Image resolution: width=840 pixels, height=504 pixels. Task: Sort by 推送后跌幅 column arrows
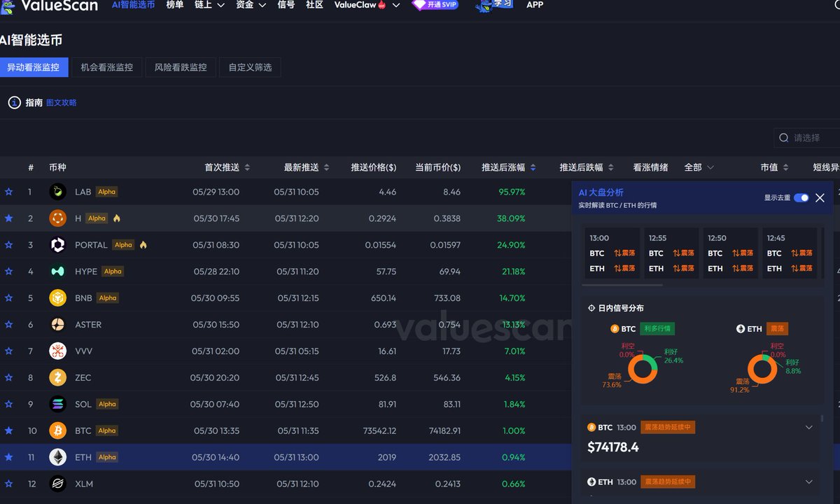[x=610, y=168]
